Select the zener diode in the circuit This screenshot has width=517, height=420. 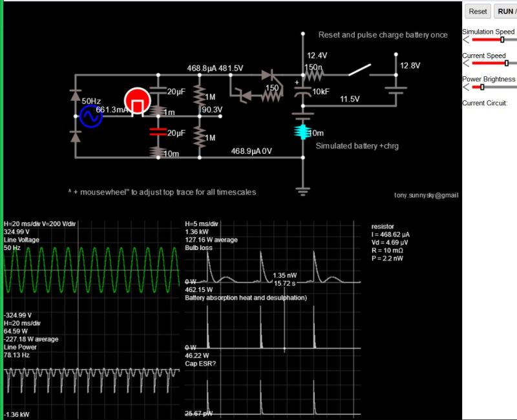point(246,96)
